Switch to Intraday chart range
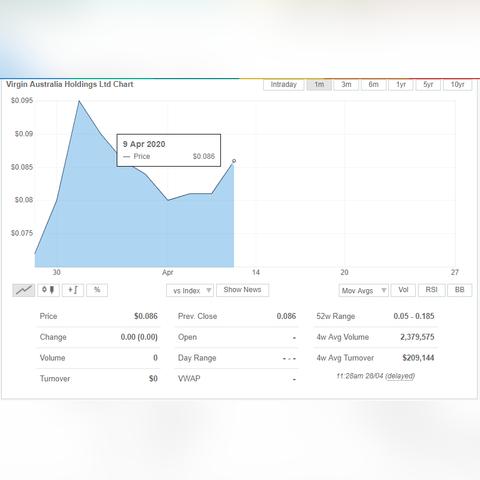 point(284,85)
